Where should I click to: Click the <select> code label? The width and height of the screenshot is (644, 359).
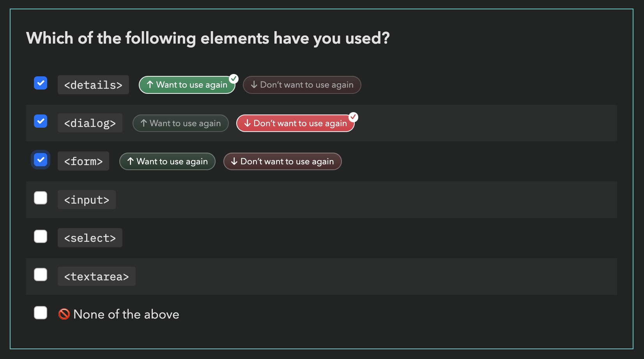[x=90, y=238]
